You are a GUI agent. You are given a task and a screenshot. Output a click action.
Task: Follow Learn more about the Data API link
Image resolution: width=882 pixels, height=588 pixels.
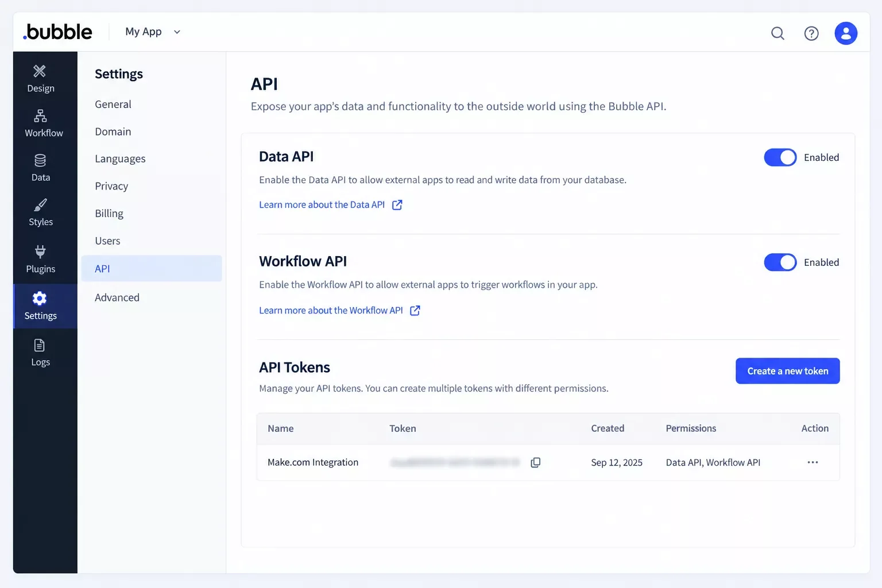tap(331, 205)
